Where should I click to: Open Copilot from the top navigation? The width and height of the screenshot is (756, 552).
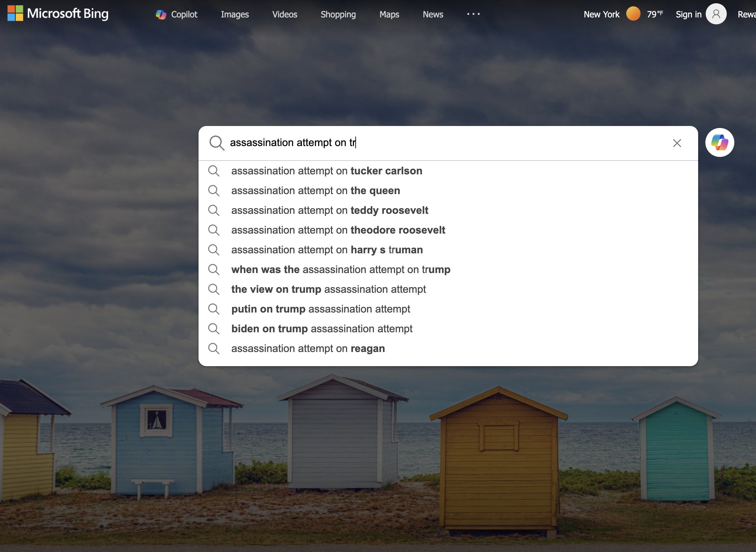(x=177, y=14)
